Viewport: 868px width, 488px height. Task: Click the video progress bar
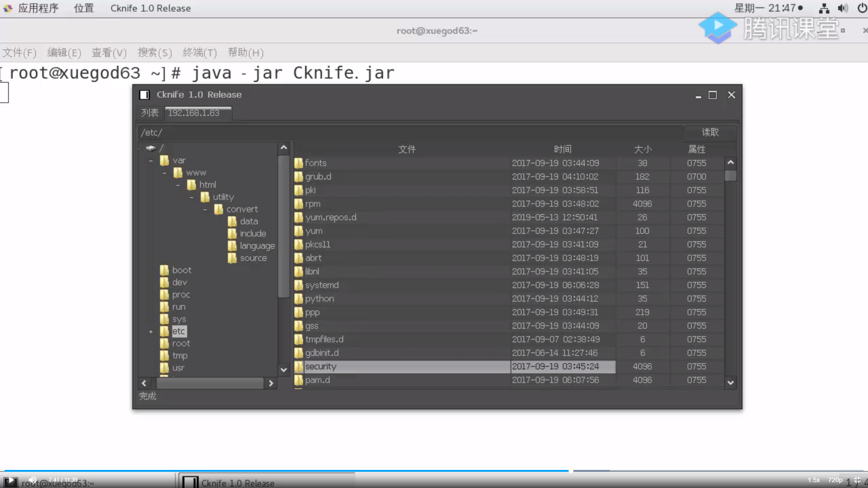434,470
